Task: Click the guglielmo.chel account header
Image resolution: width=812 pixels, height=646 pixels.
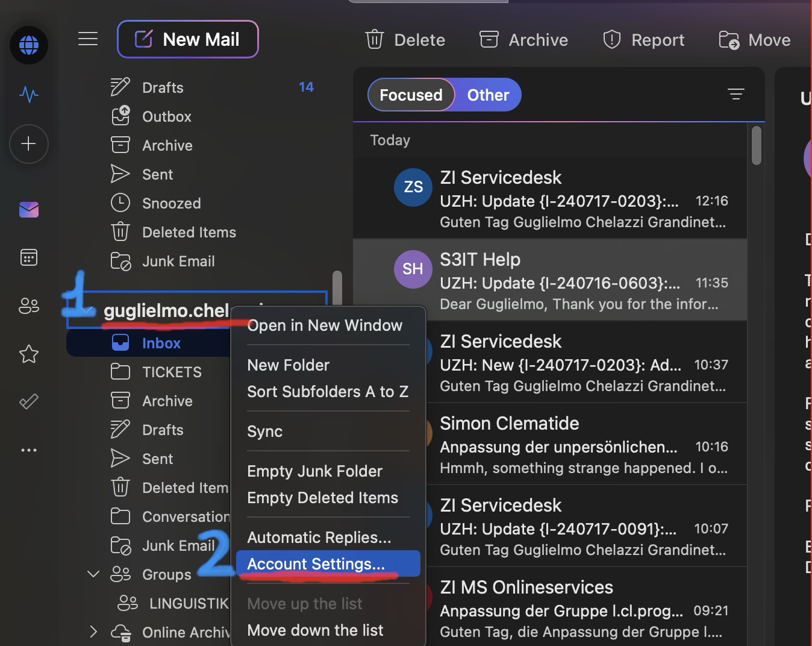Action: 166,310
